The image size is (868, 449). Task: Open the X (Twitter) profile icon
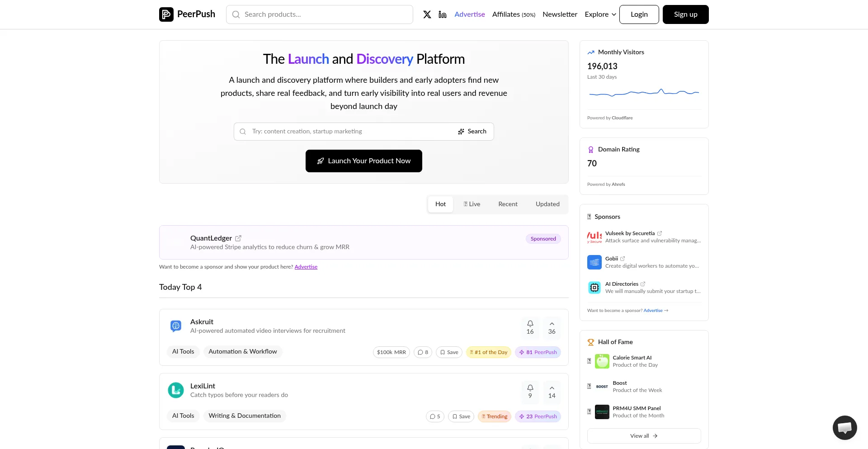pos(427,14)
